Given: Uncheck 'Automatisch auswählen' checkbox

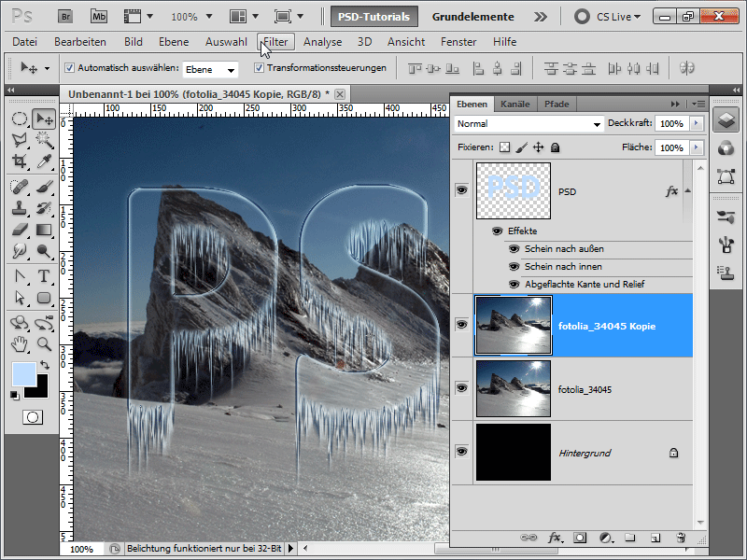Looking at the screenshot, I should pos(69,68).
